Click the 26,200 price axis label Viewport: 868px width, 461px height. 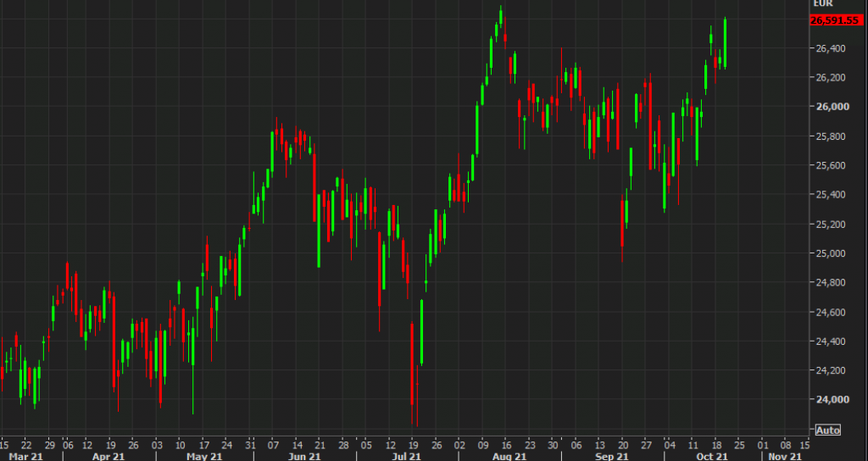click(831, 77)
